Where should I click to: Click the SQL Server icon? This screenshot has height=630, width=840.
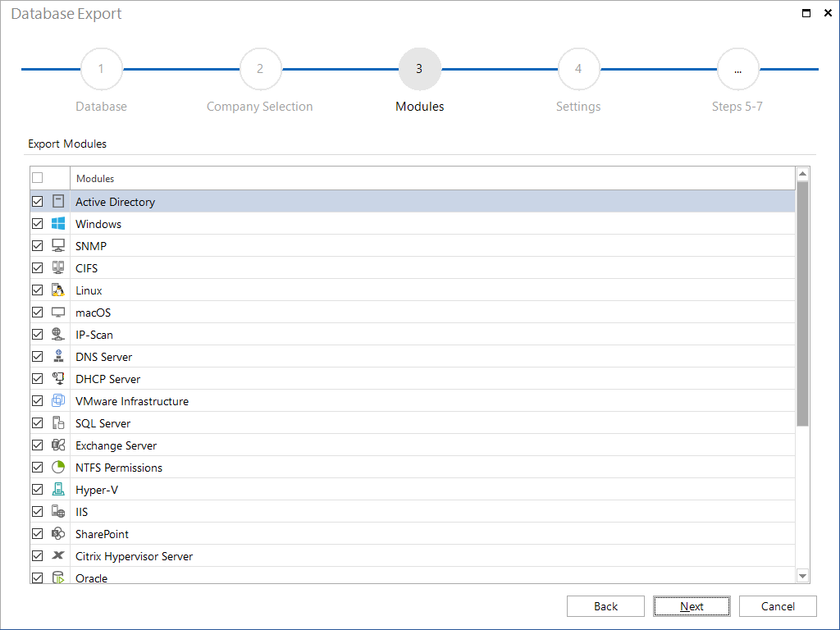click(58, 422)
